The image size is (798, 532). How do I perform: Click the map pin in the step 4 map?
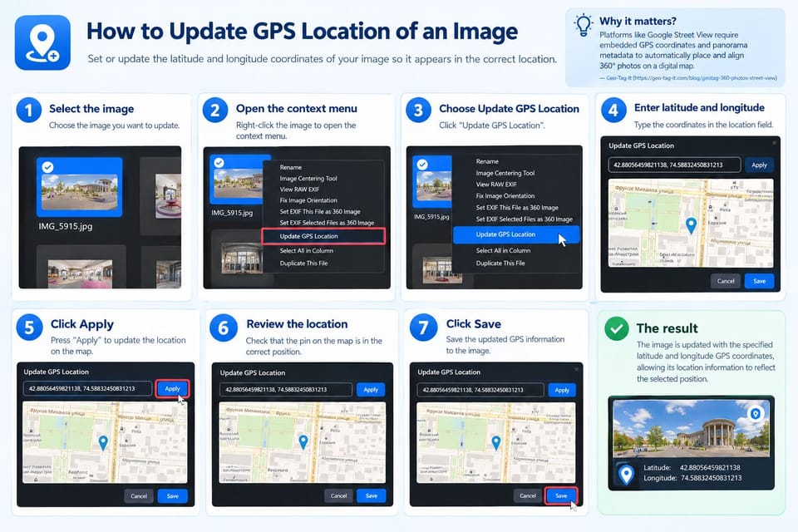(x=691, y=225)
